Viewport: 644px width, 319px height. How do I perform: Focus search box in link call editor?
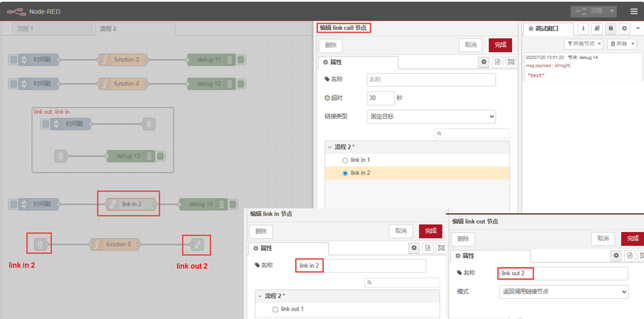[x=472, y=134]
